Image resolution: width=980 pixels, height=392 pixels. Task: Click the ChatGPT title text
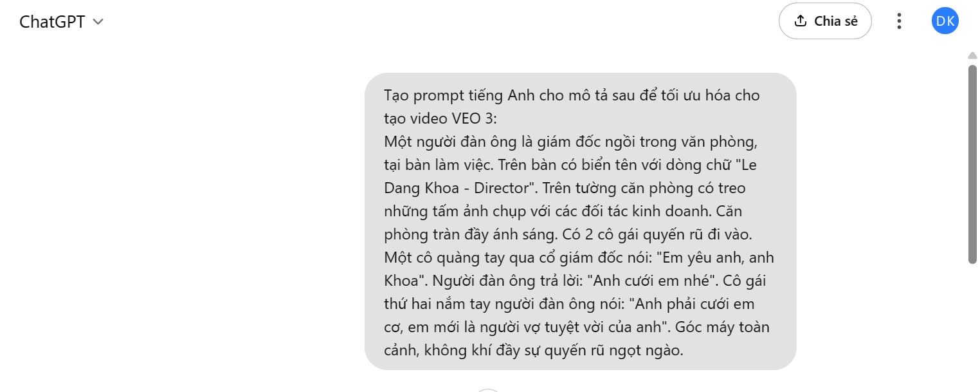(x=52, y=21)
